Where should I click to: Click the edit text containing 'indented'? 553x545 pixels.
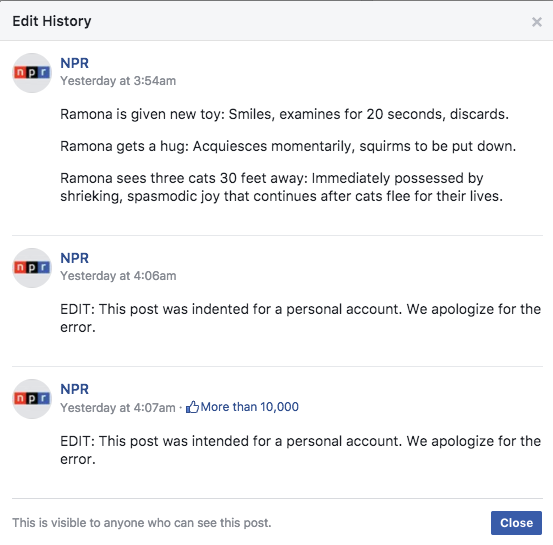point(300,318)
